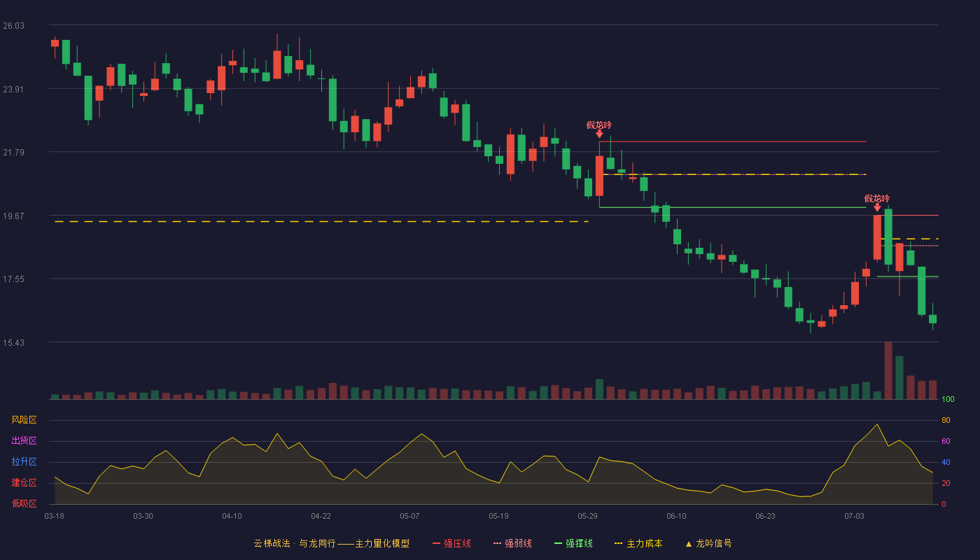Click the green 100 indicator axis value

tap(948, 400)
